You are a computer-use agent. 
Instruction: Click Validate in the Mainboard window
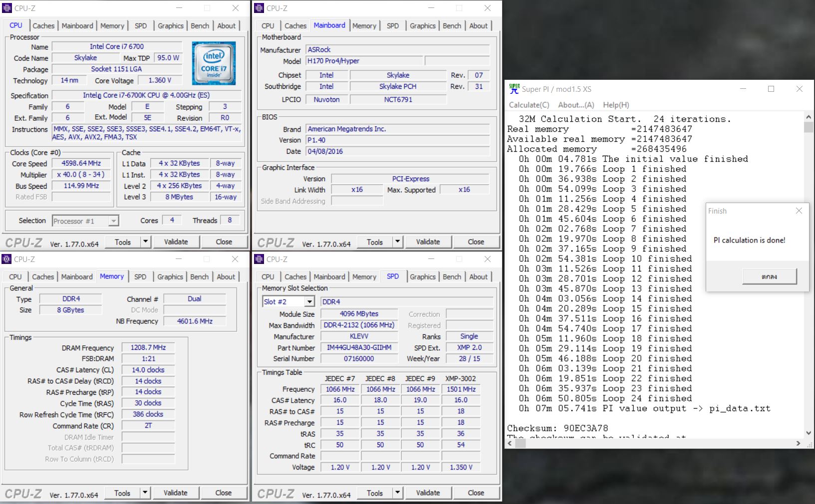pos(428,242)
